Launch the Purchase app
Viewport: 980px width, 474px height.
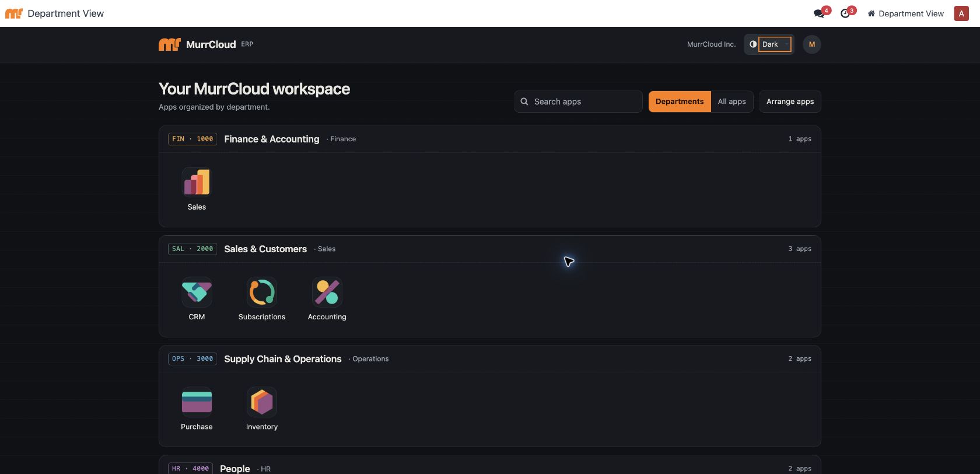click(197, 402)
